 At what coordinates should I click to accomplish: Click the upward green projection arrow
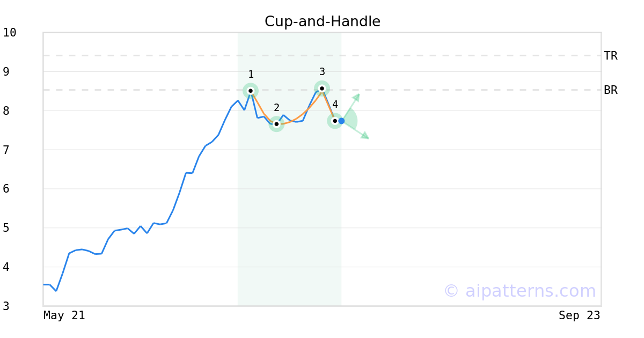351,106
